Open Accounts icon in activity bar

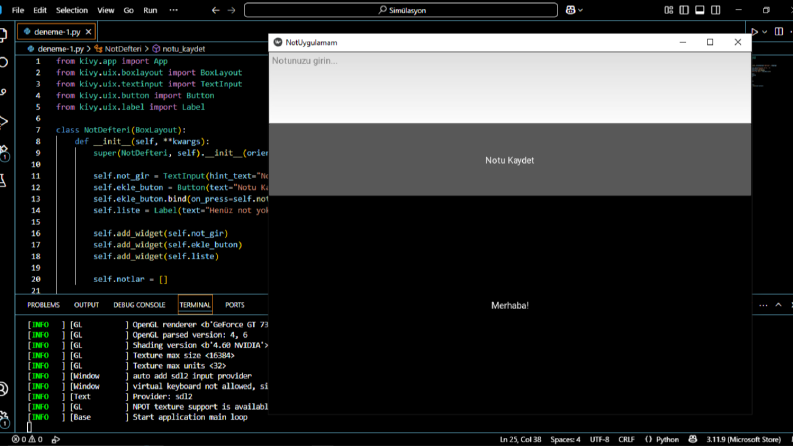(x=4, y=389)
